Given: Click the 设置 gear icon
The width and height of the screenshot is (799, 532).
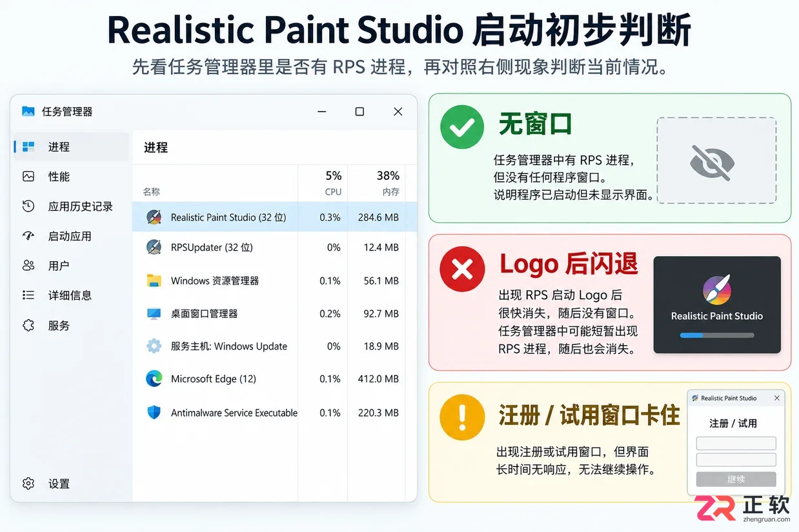Looking at the screenshot, I should click(28, 484).
